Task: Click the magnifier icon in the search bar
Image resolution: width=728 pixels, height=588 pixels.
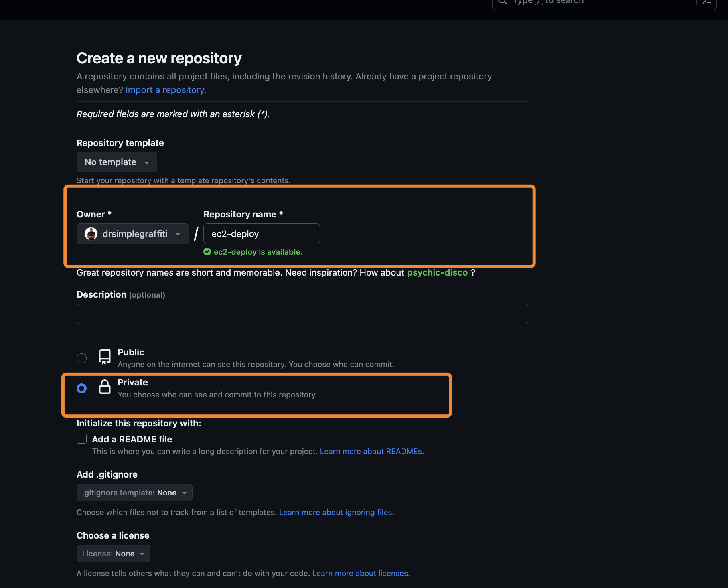Action: 502,2
